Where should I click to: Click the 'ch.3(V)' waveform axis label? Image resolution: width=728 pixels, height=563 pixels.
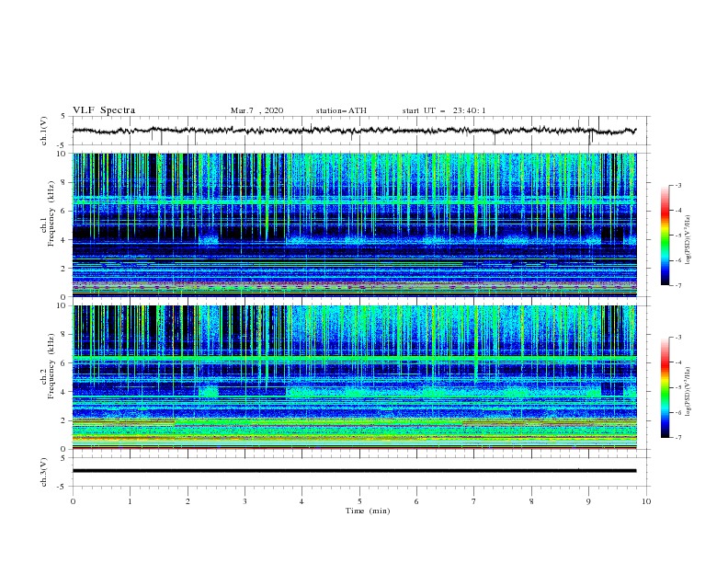tap(44, 472)
